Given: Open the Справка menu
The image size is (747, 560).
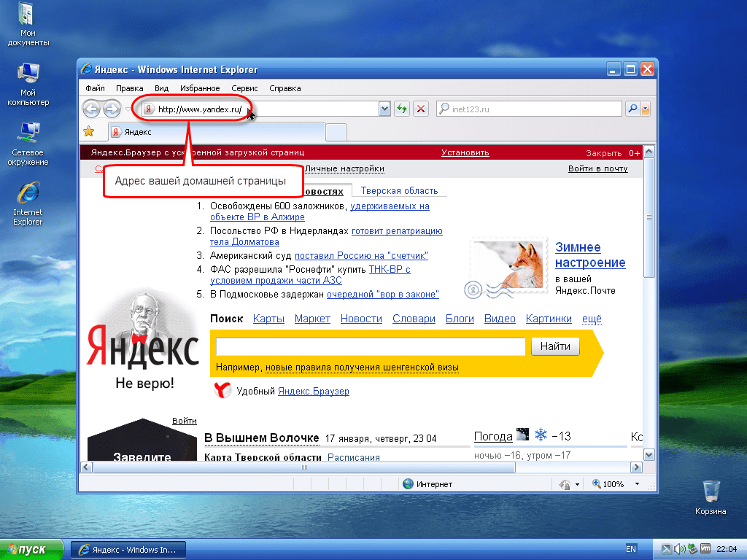Looking at the screenshot, I should coord(285,88).
